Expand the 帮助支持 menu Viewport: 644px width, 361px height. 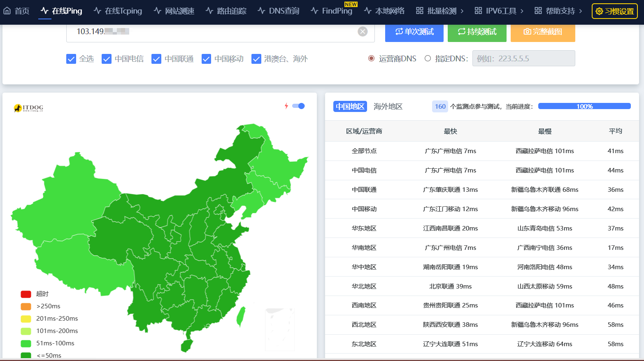(558, 11)
